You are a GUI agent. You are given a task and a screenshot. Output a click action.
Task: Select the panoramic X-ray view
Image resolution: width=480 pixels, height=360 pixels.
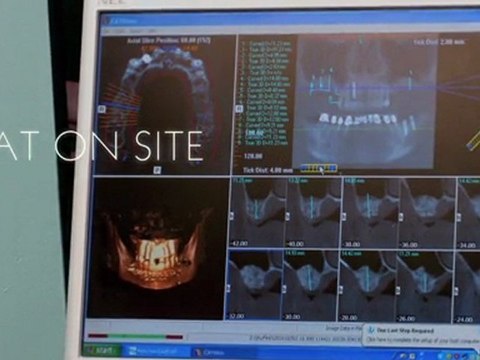365,102
